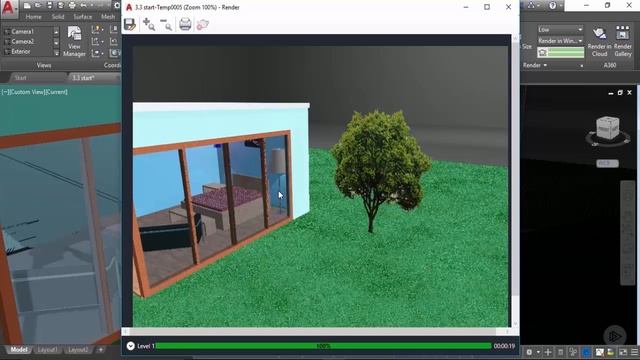Image resolution: width=640 pixels, height=360 pixels.
Task: Click the ribbon render progress bar
Action: (x=560, y=52)
